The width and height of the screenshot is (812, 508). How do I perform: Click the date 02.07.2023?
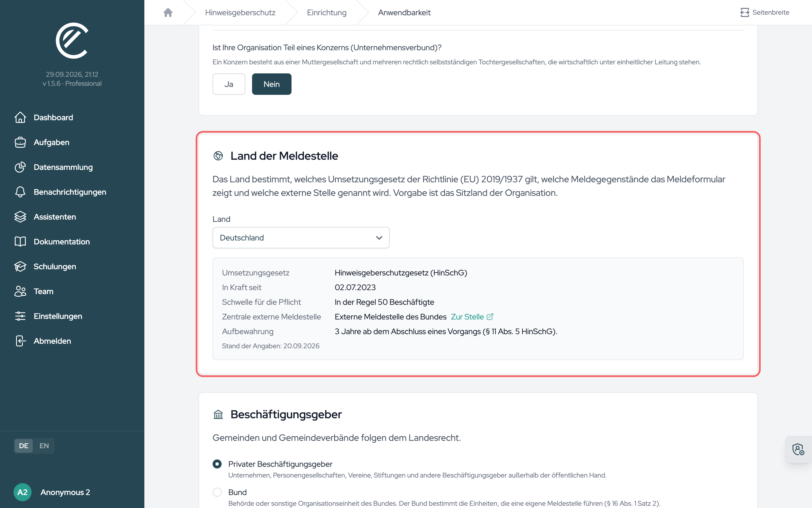(x=355, y=287)
